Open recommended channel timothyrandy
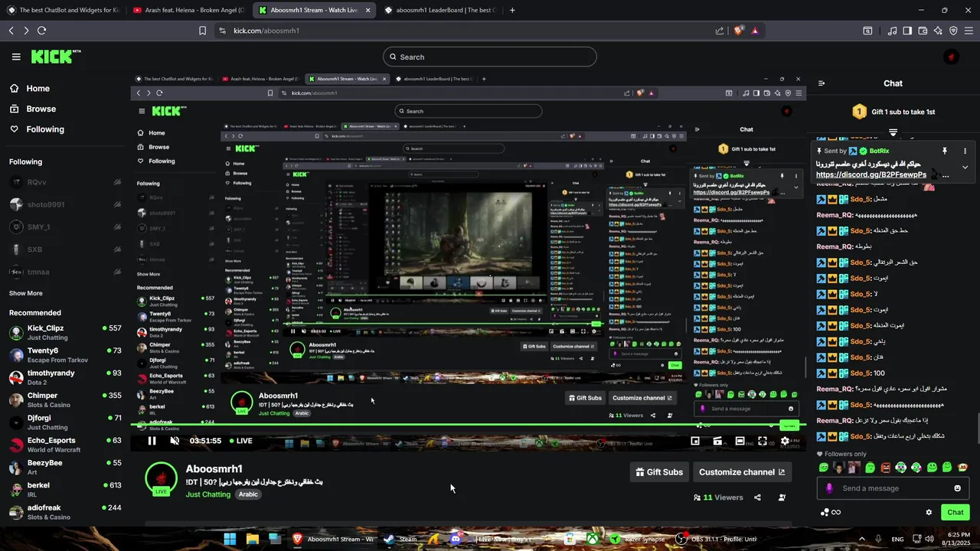Viewport: 980px width, 551px height. point(64,377)
